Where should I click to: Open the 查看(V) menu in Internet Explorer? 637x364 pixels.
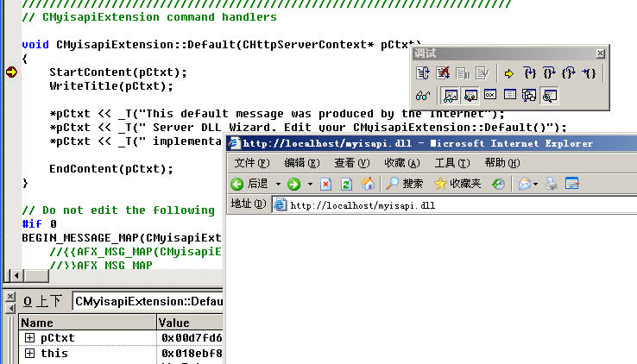(x=352, y=163)
